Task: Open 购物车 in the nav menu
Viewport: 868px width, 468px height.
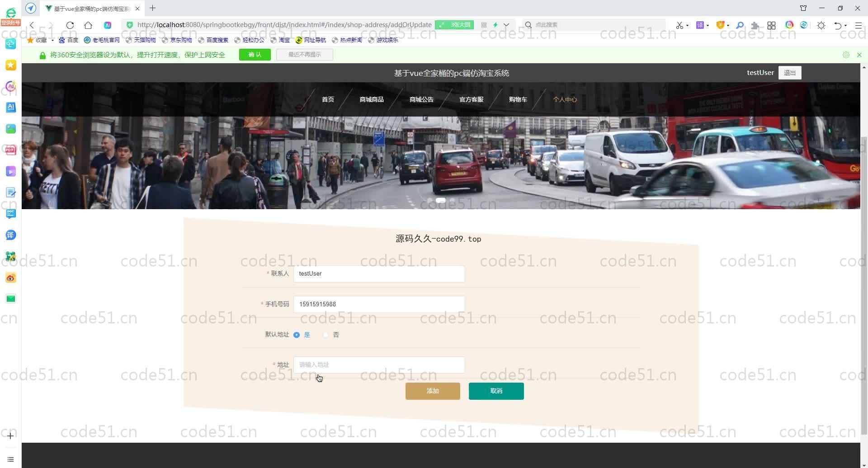Action: click(518, 99)
